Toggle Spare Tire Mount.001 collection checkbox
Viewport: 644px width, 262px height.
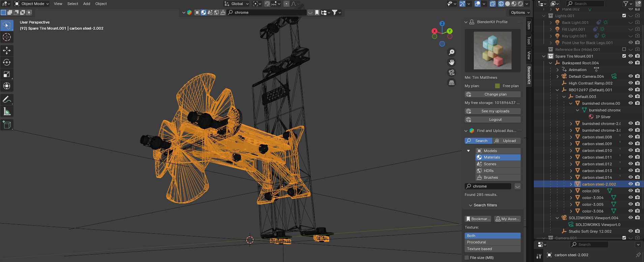click(624, 56)
